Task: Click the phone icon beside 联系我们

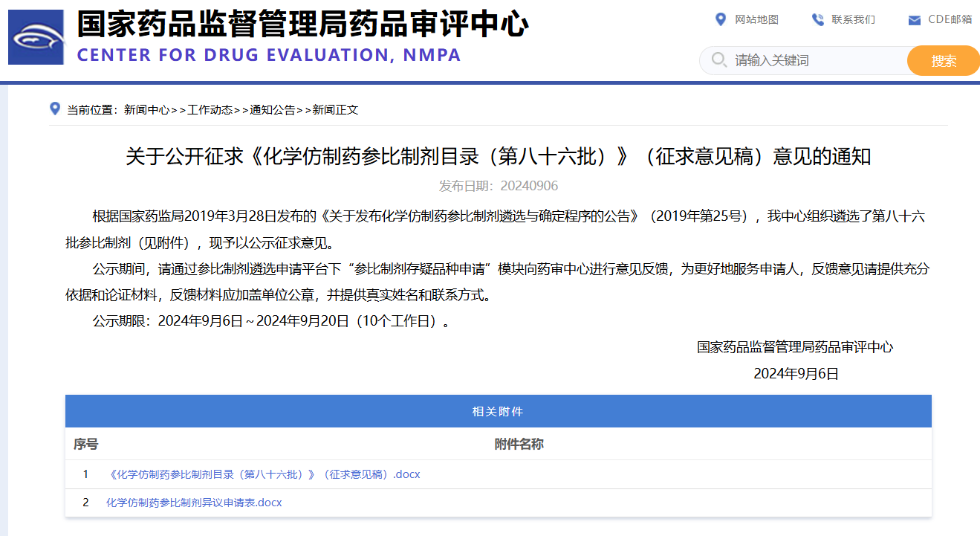Action: [817, 19]
